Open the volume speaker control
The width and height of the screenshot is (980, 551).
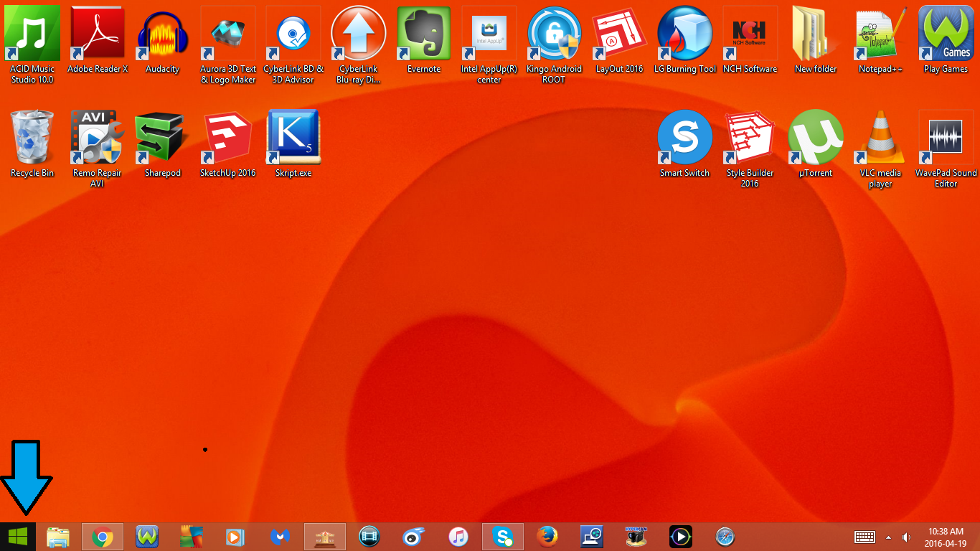[x=907, y=537]
